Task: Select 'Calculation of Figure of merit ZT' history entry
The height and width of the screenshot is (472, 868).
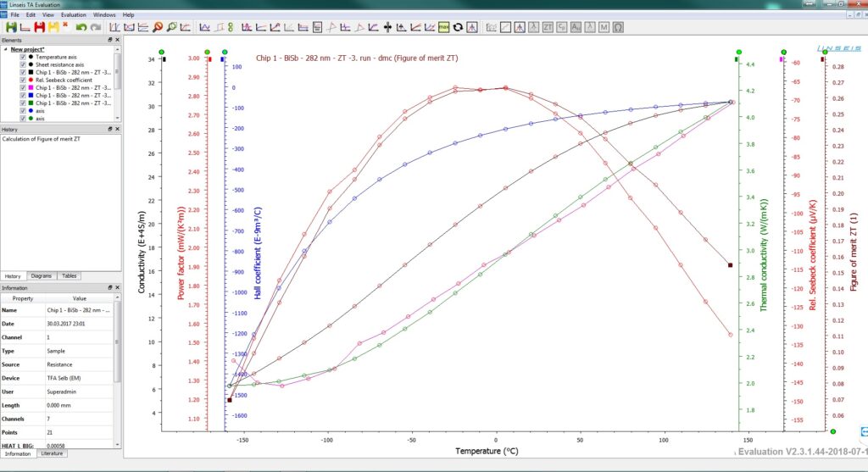Action: tap(41, 139)
